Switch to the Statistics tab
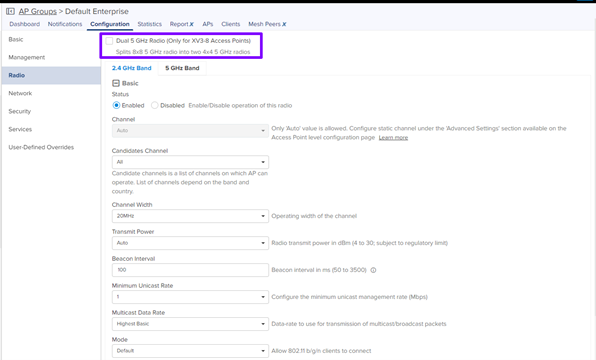The width and height of the screenshot is (596, 360). tap(149, 24)
